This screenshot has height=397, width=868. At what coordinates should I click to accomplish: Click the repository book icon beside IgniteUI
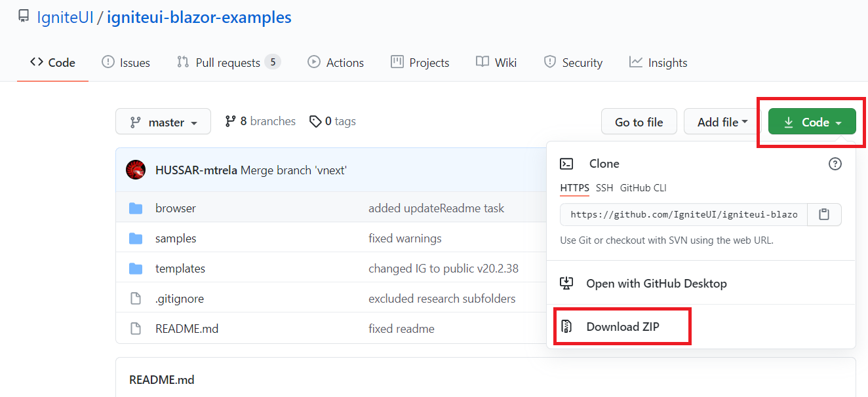(x=23, y=16)
